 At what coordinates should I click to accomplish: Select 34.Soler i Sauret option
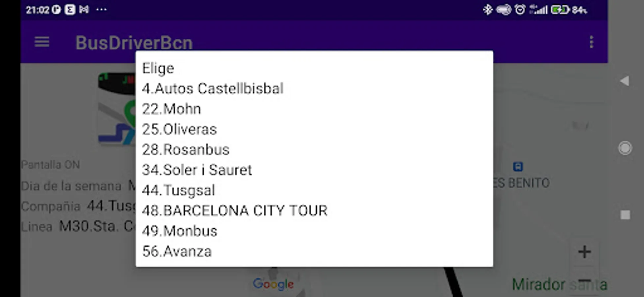197,170
